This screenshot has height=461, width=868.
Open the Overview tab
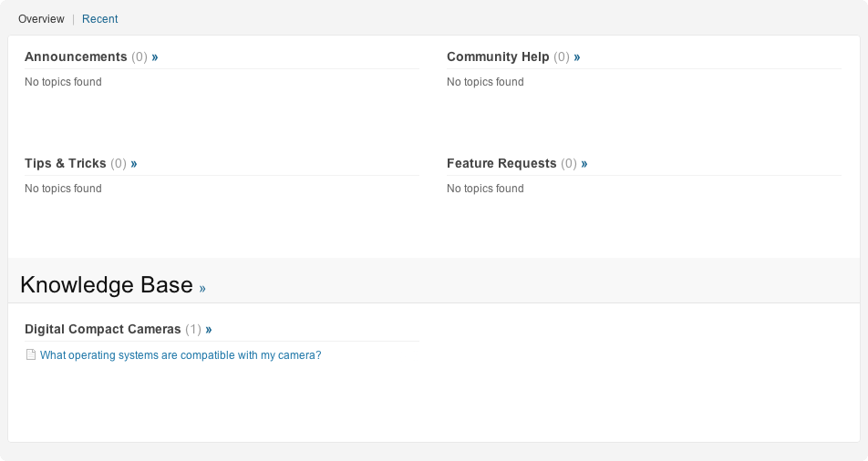pos(41,19)
